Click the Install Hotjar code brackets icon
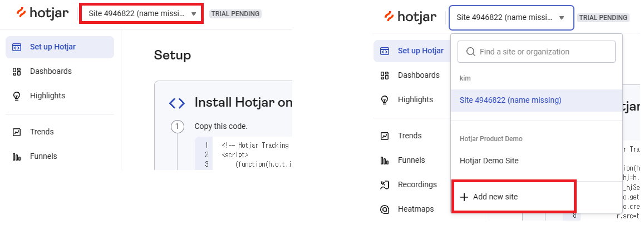Screen dimensions: 644x230 177,103
